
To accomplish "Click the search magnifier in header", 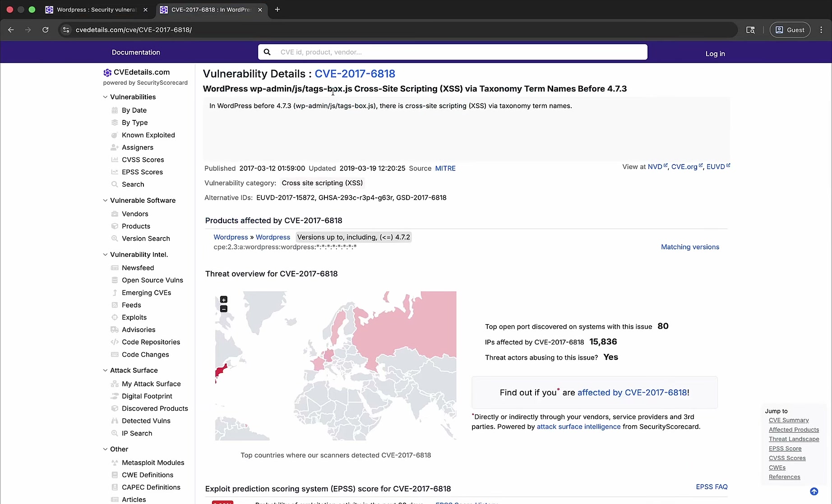I will (267, 52).
